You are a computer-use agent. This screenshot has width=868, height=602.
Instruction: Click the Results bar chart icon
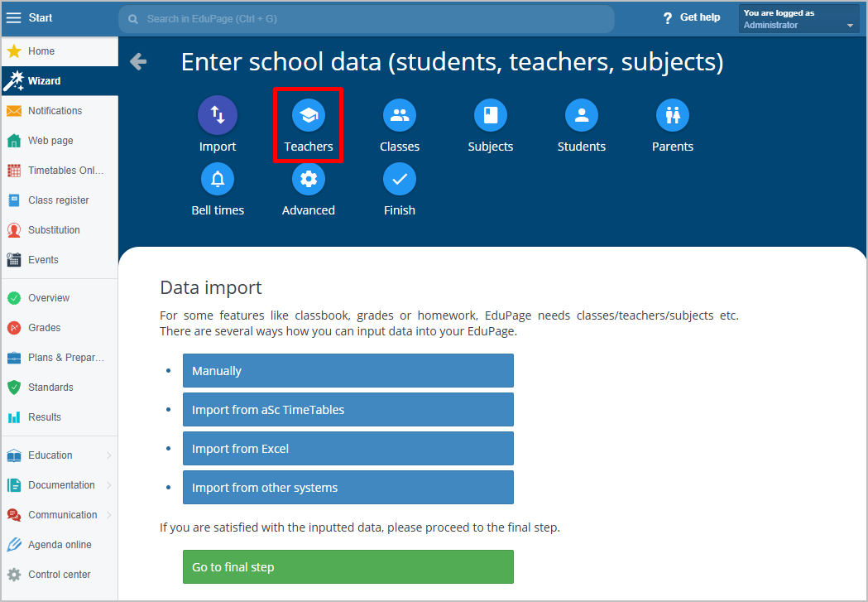pyautogui.click(x=14, y=417)
